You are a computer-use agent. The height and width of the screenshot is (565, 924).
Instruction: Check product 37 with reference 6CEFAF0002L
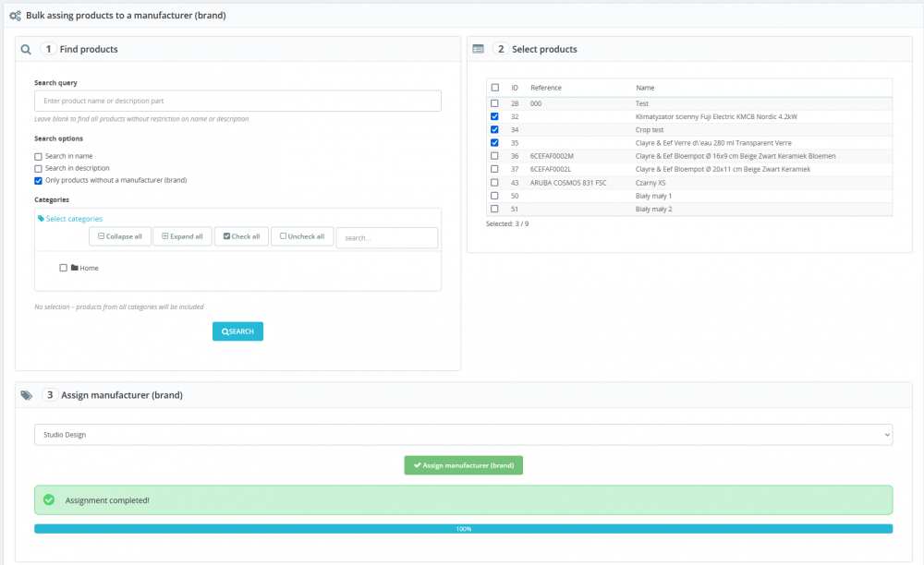(494, 169)
